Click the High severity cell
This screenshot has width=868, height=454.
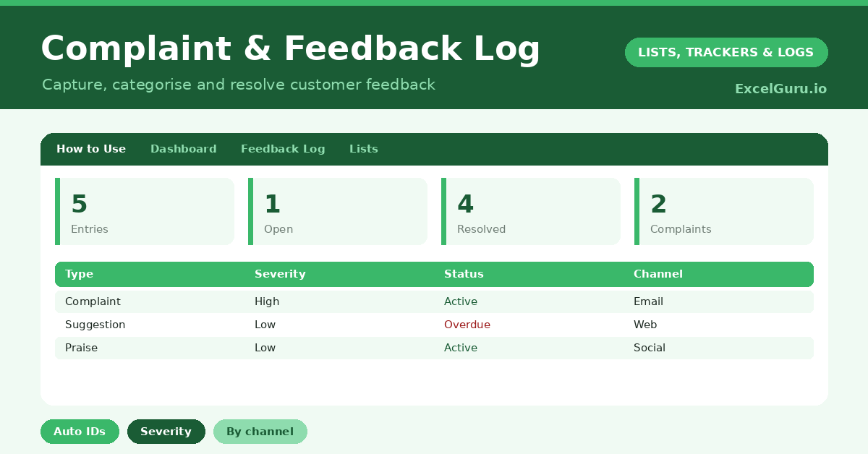point(267,301)
